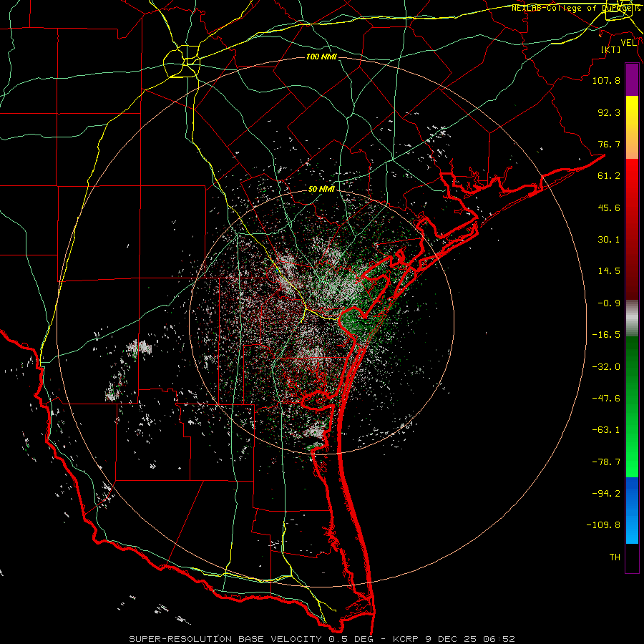This screenshot has width=644, height=644.
Task: Click the gray near-zero segment of the color bar
Action: tap(632, 318)
